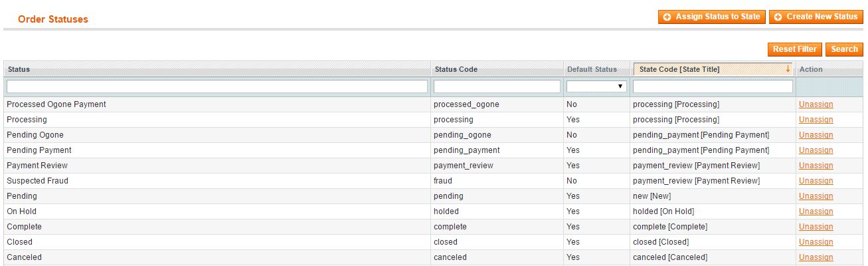Unassign the Pending status mapped to new
This screenshot has height=266, width=868.
coord(816,196)
